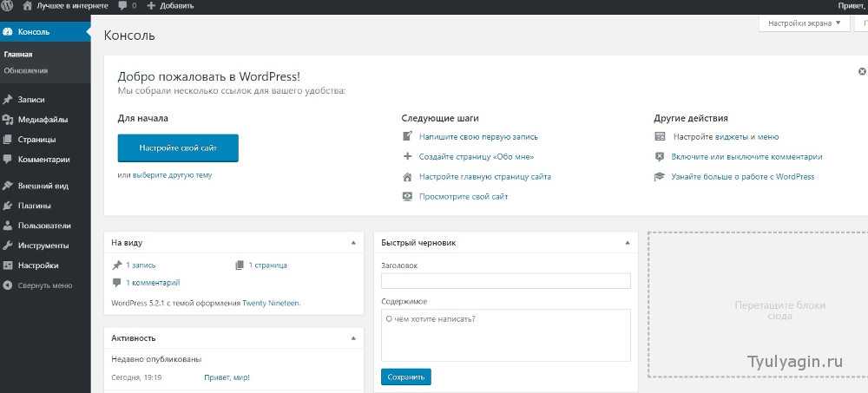This screenshot has height=393, width=868.
Task: Click the «Сохранить» draft button
Action: [405, 377]
